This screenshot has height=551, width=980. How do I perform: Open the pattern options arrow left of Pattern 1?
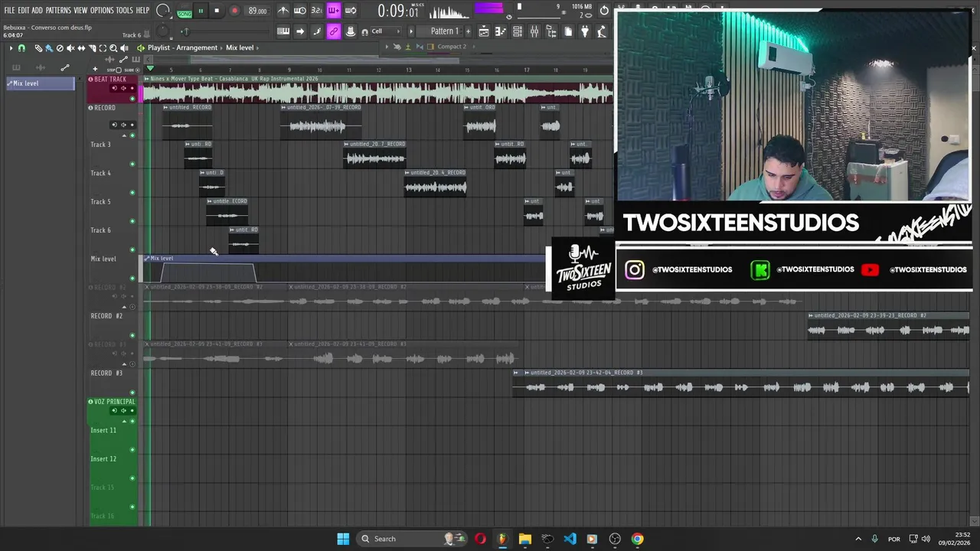410,31
